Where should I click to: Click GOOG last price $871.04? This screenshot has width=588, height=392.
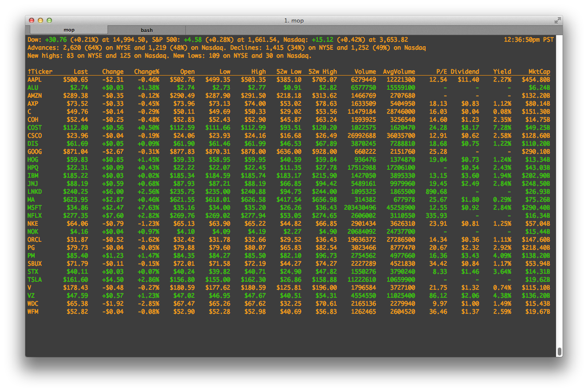[76, 152]
